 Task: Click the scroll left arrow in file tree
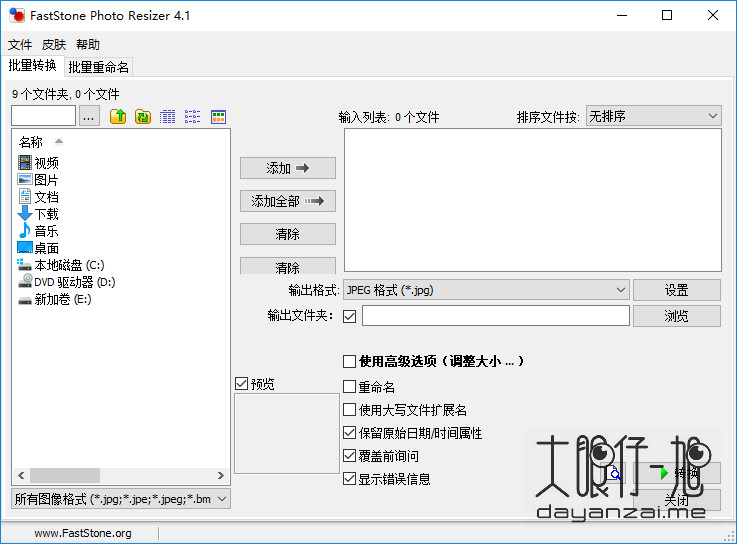21,475
